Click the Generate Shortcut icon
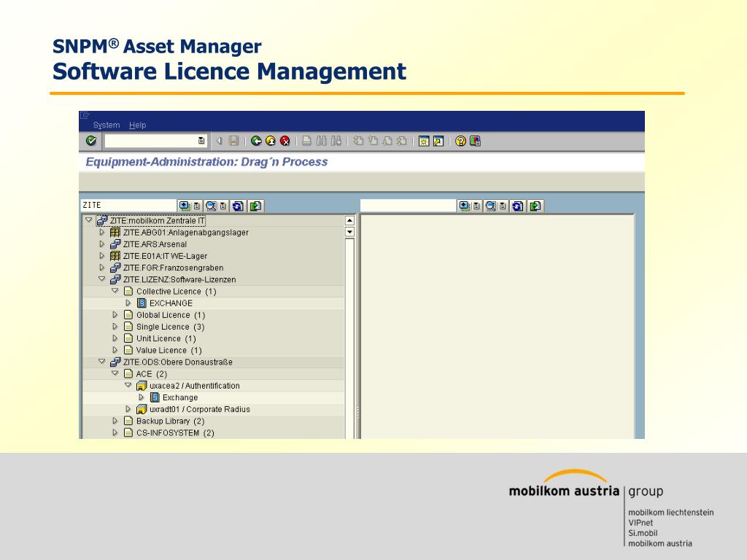Image resolution: width=747 pixels, height=560 pixels. tap(438, 141)
